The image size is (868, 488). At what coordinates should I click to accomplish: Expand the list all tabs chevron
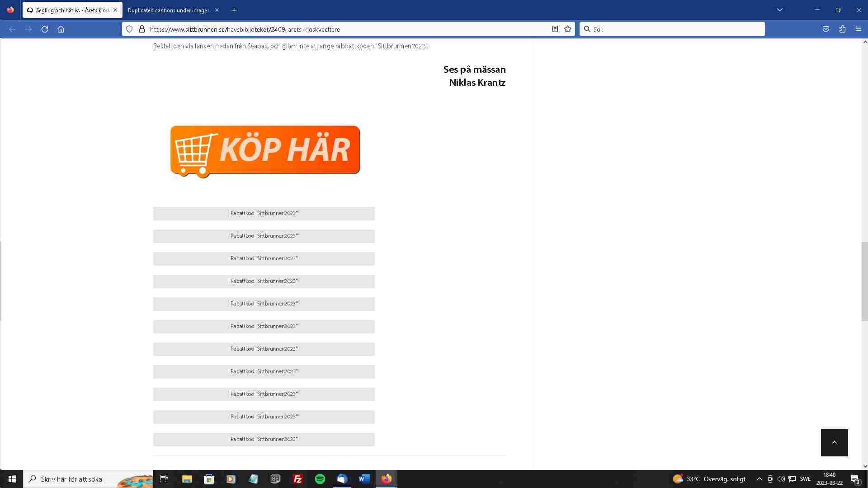tap(780, 10)
